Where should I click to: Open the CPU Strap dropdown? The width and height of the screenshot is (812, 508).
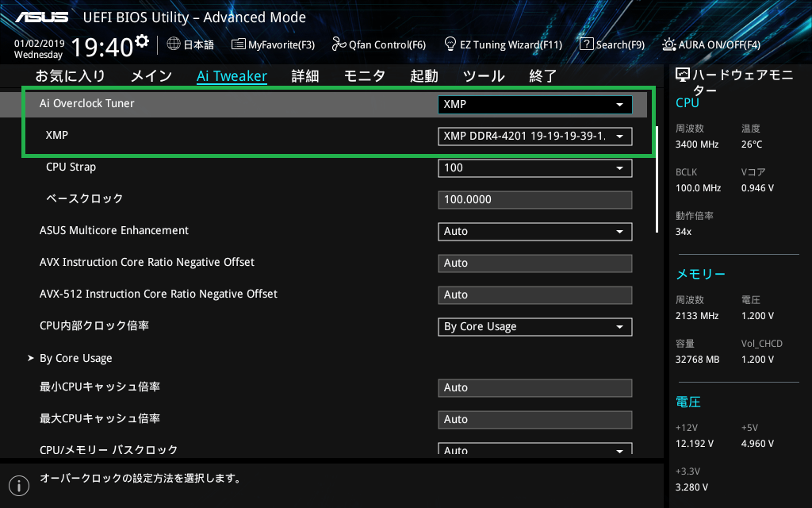[535, 168]
